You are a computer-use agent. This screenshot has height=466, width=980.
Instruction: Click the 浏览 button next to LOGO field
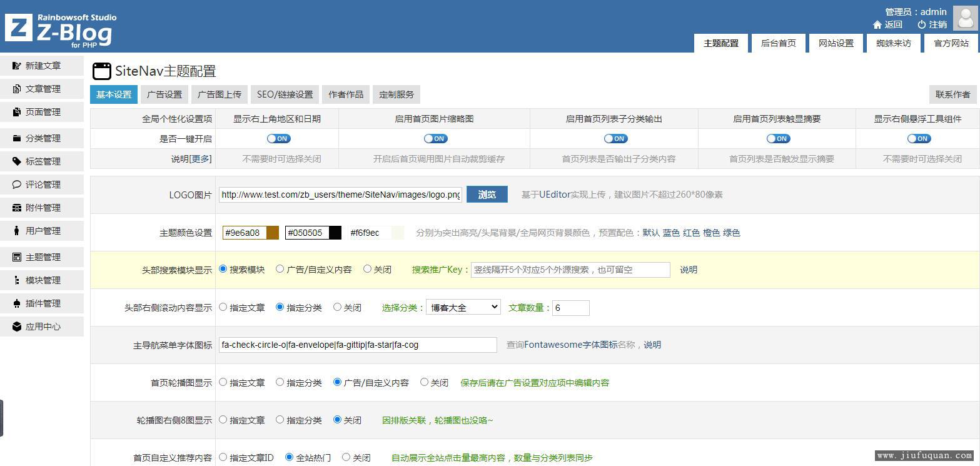coord(487,195)
